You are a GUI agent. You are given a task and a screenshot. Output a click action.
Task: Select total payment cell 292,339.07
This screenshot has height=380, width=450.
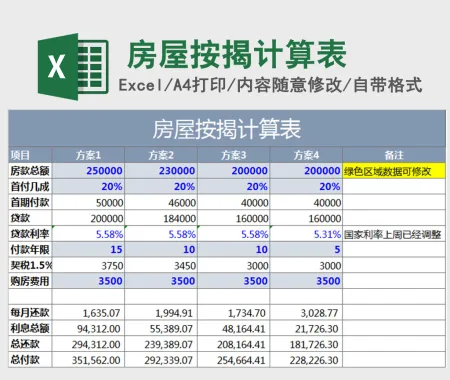[161, 360]
